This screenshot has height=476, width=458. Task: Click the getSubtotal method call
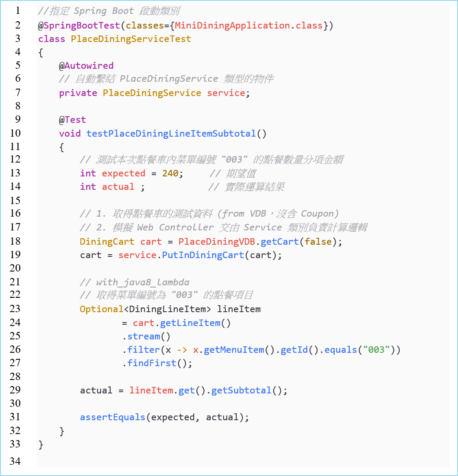(x=241, y=390)
